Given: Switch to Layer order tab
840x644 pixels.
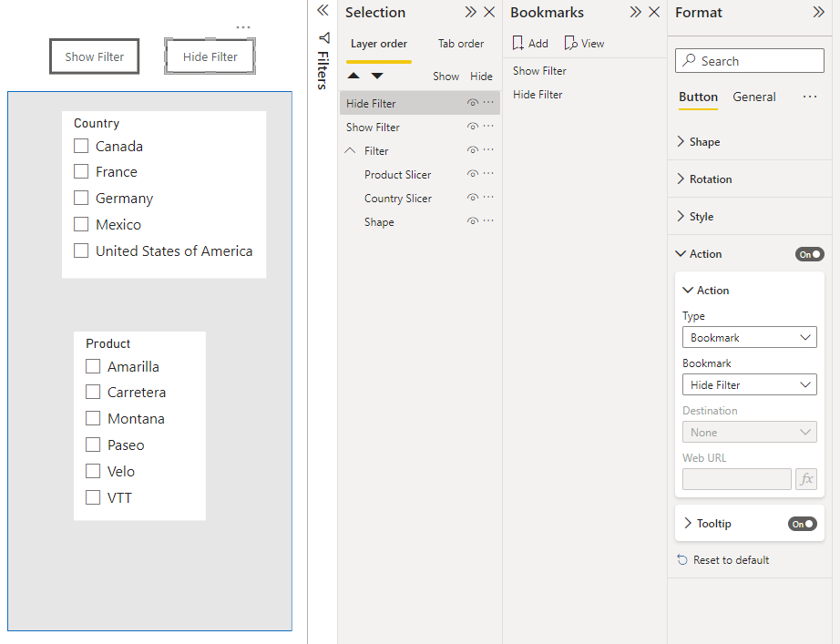Looking at the screenshot, I should (x=379, y=44).
